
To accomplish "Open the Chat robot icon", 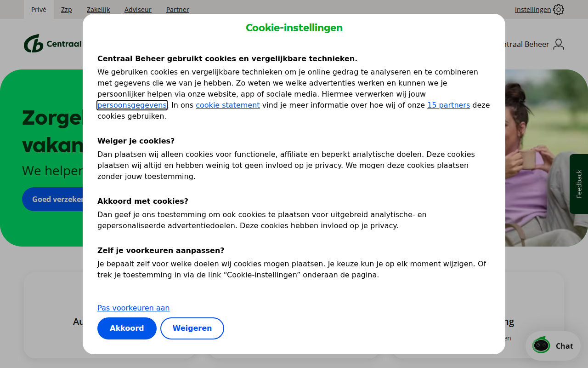I will point(541,345).
